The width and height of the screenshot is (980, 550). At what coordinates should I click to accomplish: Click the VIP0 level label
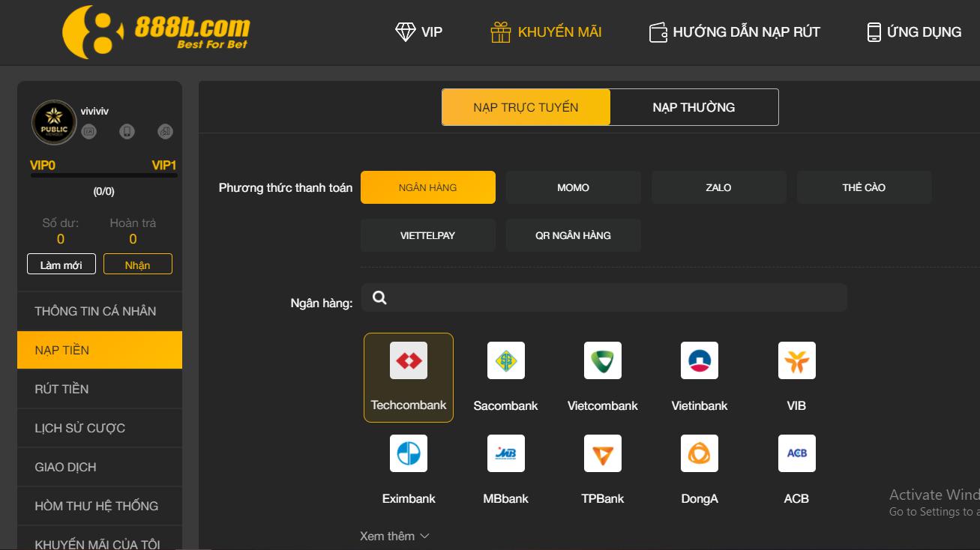[x=43, y=165]
